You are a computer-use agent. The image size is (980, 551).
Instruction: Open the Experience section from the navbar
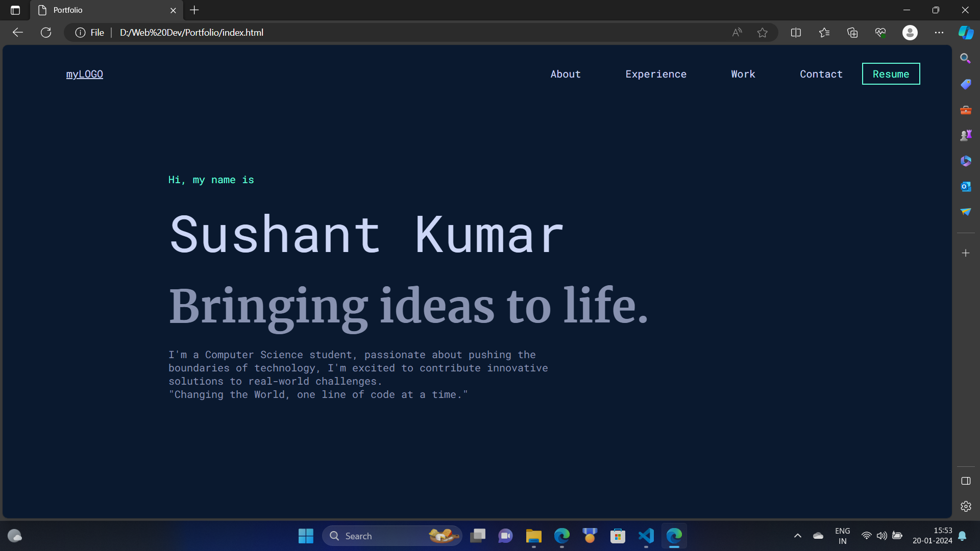tap(656, 74)
